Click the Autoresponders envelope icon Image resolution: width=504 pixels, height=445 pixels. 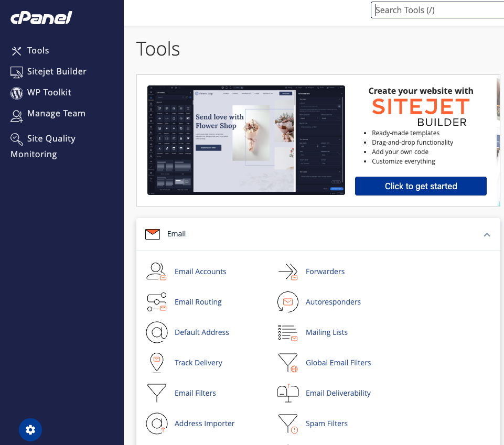(x=287, y=302)
